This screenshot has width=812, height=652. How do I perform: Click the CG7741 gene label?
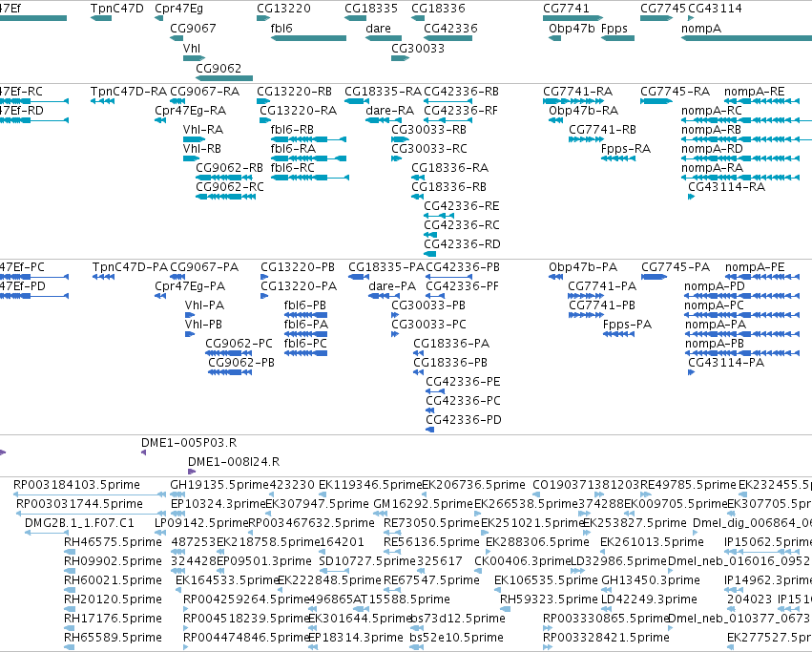point(566,9)
